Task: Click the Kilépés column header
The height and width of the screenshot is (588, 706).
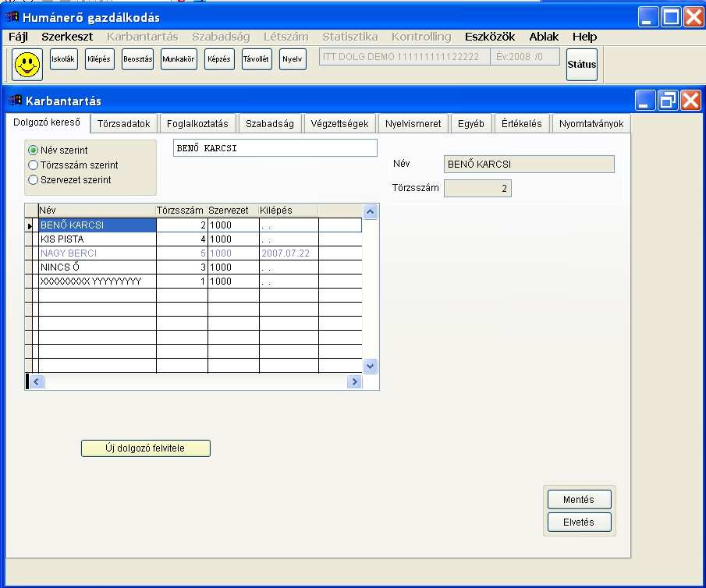Action: tap(288, 211)
